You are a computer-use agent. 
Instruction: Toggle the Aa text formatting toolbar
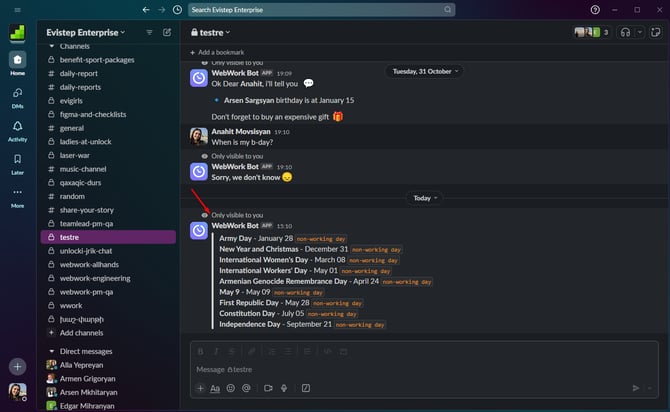[x=215, y=388]
